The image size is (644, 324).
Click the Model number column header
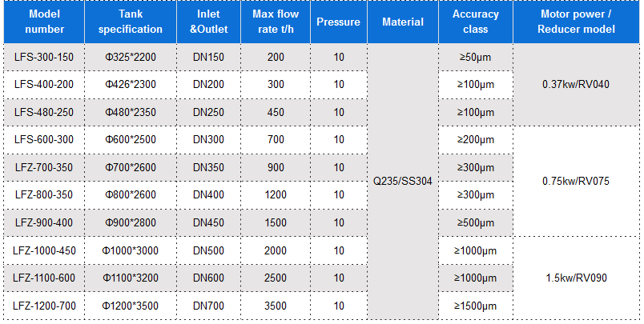tap(44, 22)
